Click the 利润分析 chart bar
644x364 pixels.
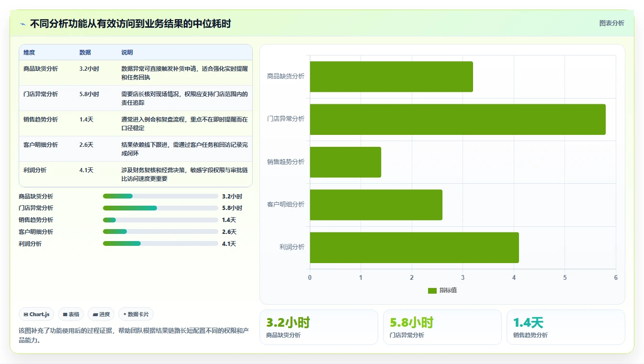point(414,247)
